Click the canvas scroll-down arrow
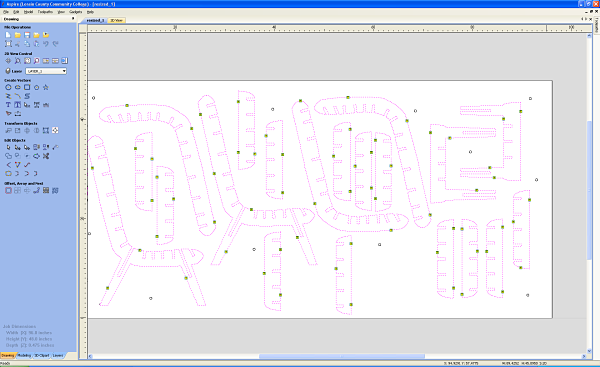Screen dimensions: 600x367 click(x=589, y=351)
